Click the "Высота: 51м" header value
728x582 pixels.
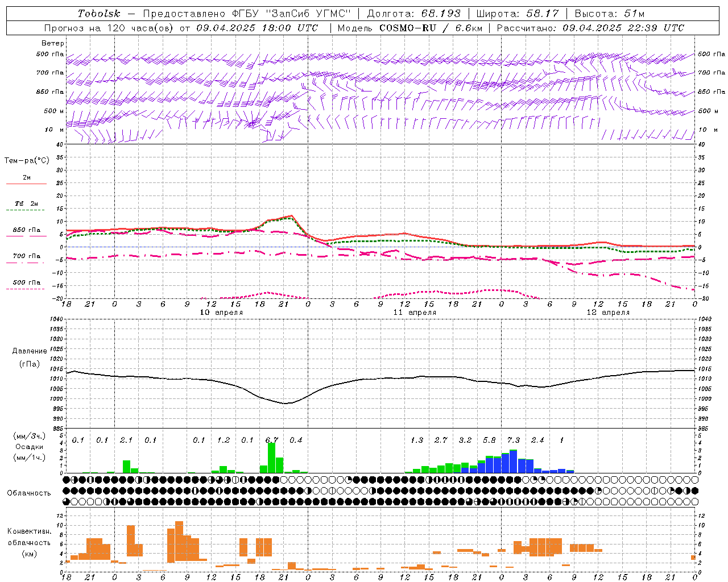point(610,14)
